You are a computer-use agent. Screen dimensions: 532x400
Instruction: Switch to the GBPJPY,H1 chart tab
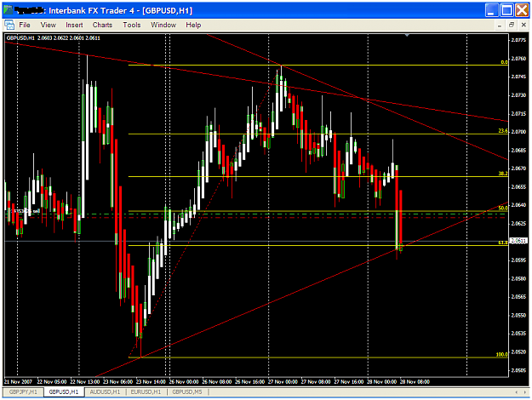[23, 391]
